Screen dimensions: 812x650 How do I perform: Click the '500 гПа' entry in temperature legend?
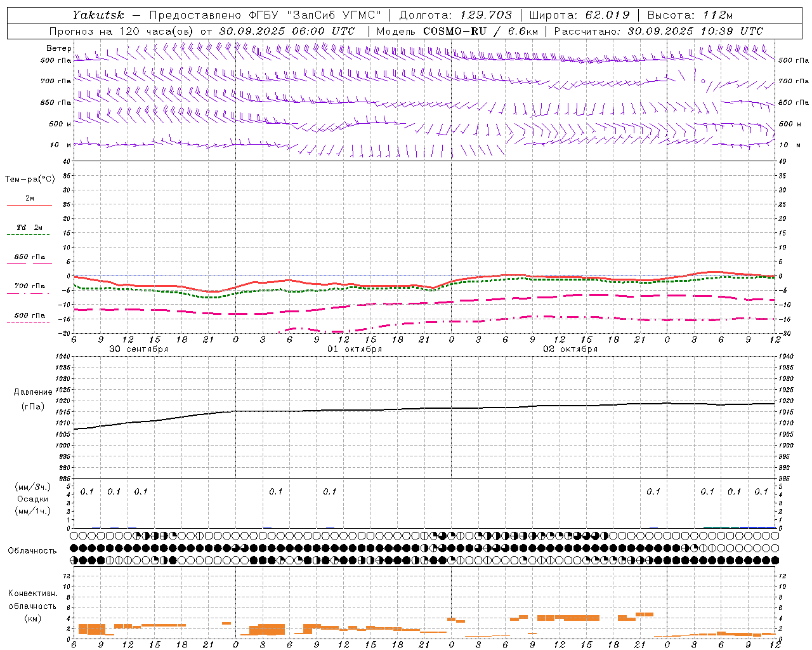[30, 315]
